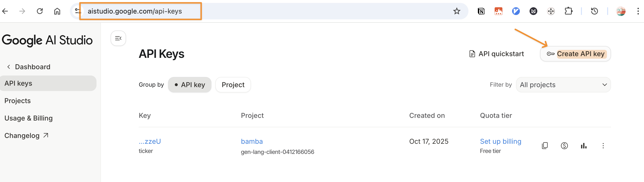Open the ...zzeU key details link
The image size is (644, 182).
tap(150, 142)
